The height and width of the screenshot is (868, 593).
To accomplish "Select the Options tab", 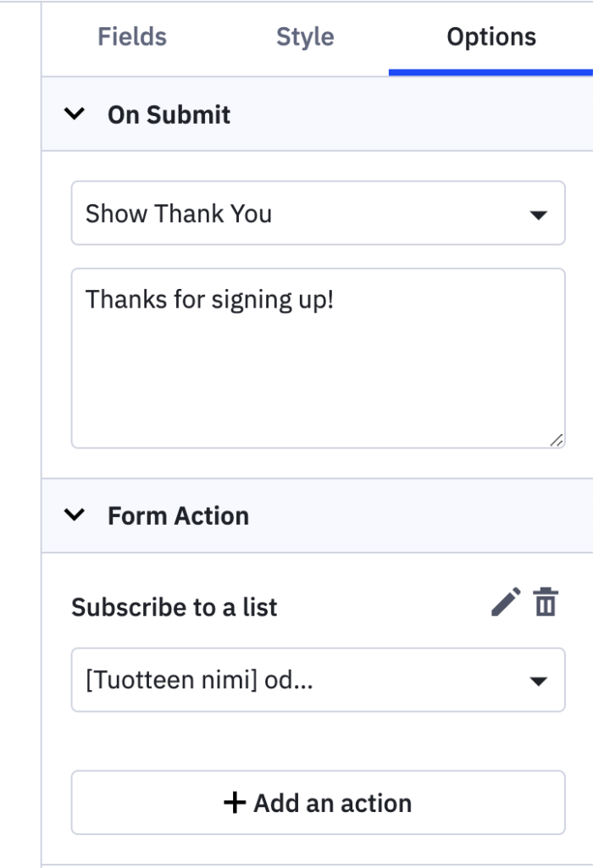I will 491,37.
